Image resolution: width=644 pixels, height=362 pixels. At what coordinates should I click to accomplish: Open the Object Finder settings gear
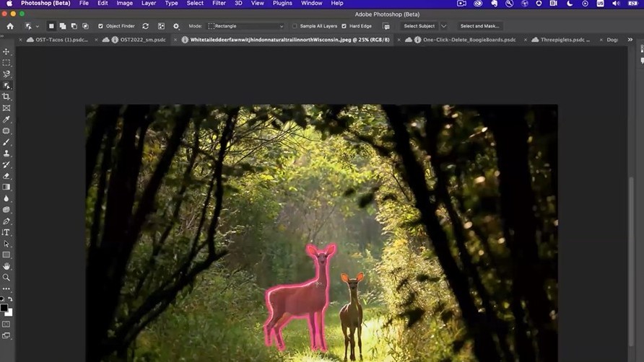[176, 26]
